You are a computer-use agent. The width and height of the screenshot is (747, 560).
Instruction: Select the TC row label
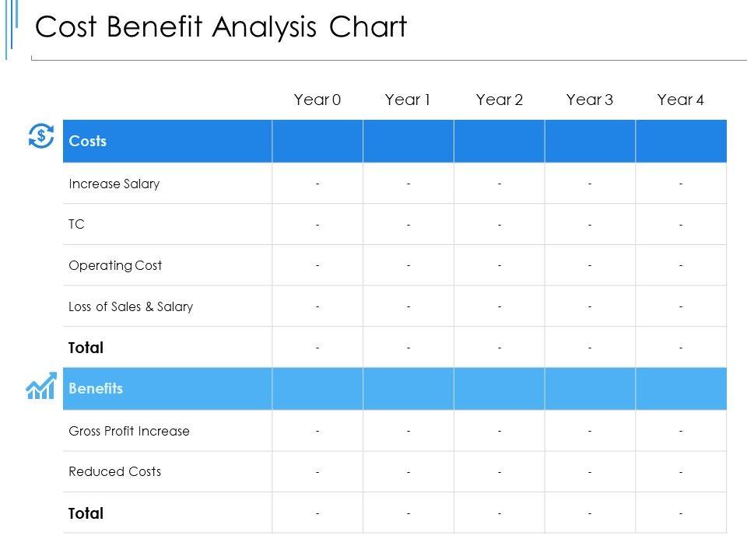[x=76, y=225]
